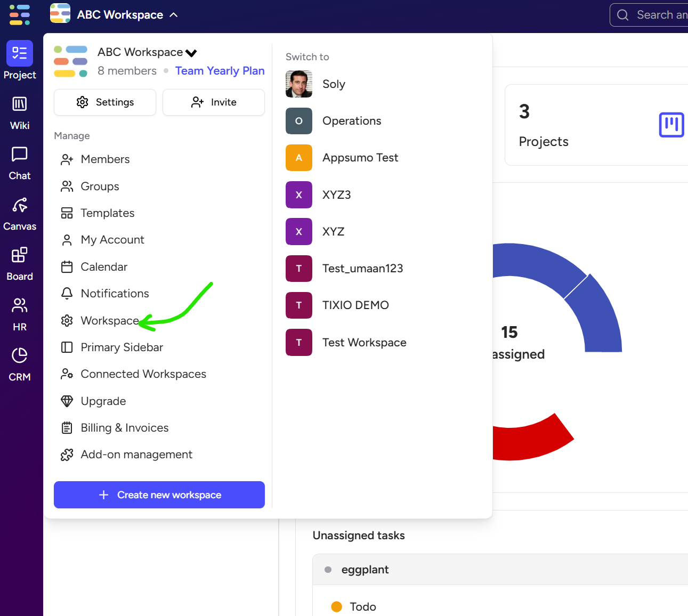This screenshot has height=616, width=688.
Task: Click the Projects board icon on card
Action: 671,125
